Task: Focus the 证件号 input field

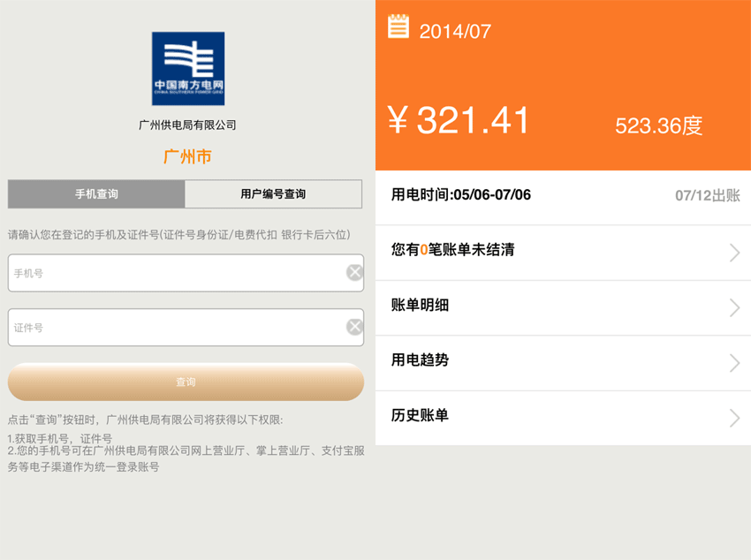Action: 175,328
